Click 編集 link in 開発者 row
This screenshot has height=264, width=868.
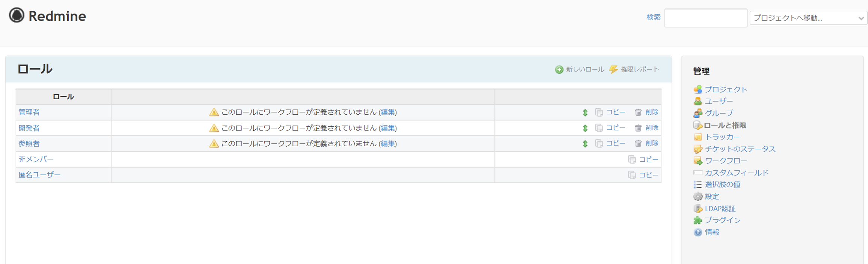pyautogui.click(x=388, y=128)
